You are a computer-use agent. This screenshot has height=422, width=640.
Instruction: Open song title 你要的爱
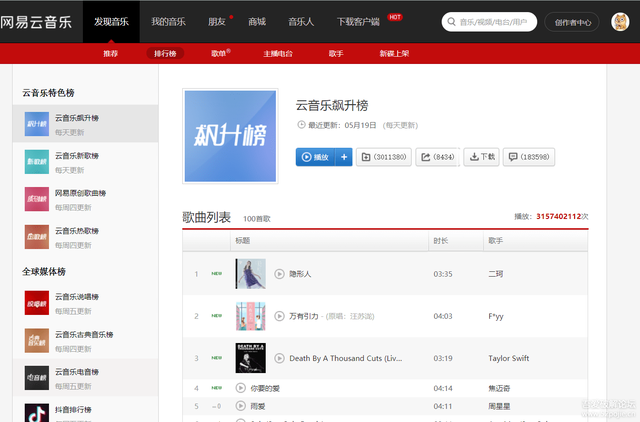coord(265,388)
